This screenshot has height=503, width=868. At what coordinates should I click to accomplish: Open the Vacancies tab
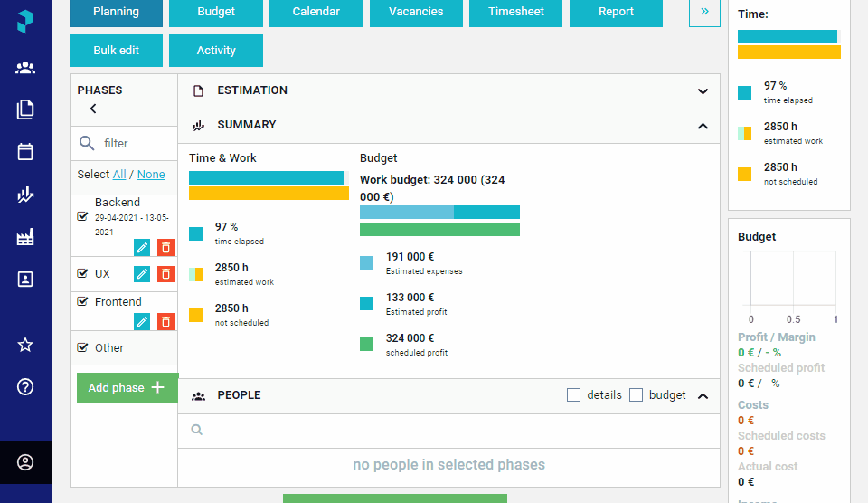pyautogui.click(x=416, y=12)
